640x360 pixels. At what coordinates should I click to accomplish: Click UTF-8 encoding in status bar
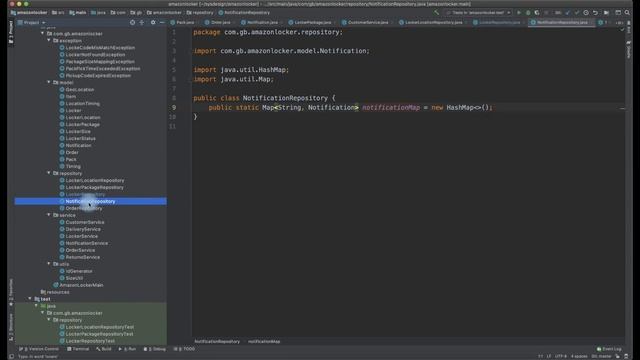561,356
